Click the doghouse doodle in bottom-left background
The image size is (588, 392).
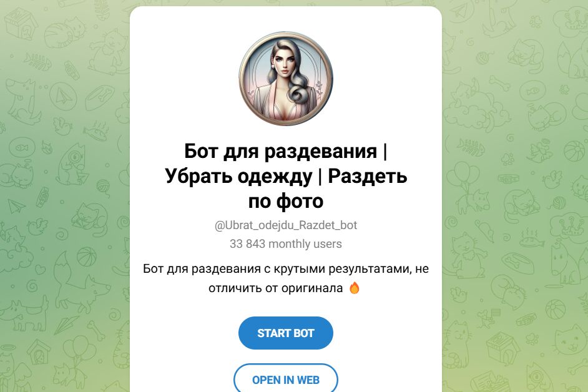click(39, 351)
